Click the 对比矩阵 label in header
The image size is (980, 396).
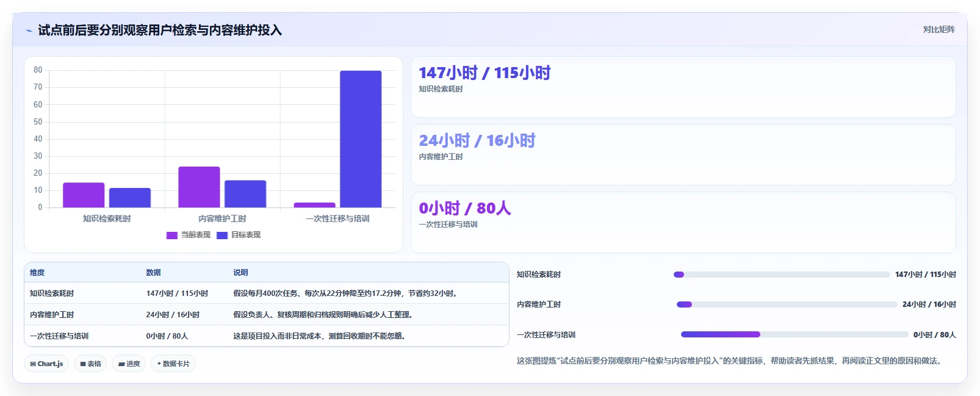point(939,29)
